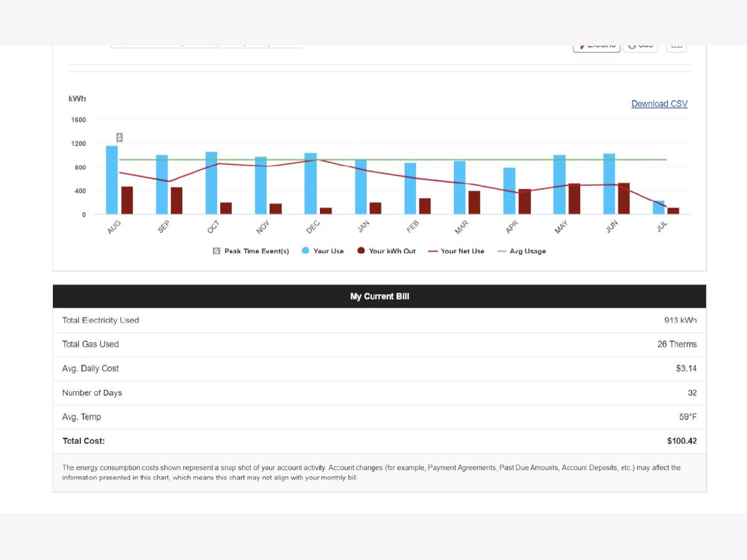Click the blue AUG Your Use bar
The image size is (747, 560).
point(112,180)
